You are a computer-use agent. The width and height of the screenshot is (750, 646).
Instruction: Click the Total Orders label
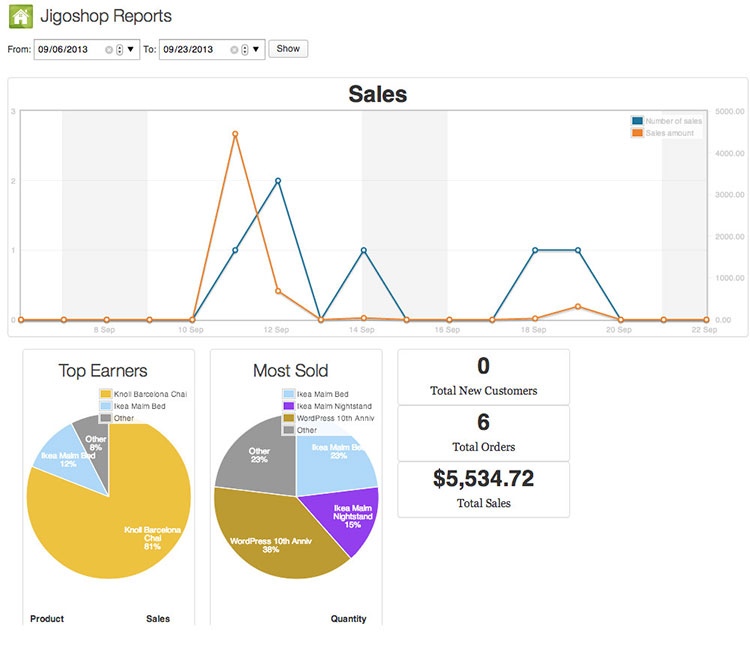484,447
